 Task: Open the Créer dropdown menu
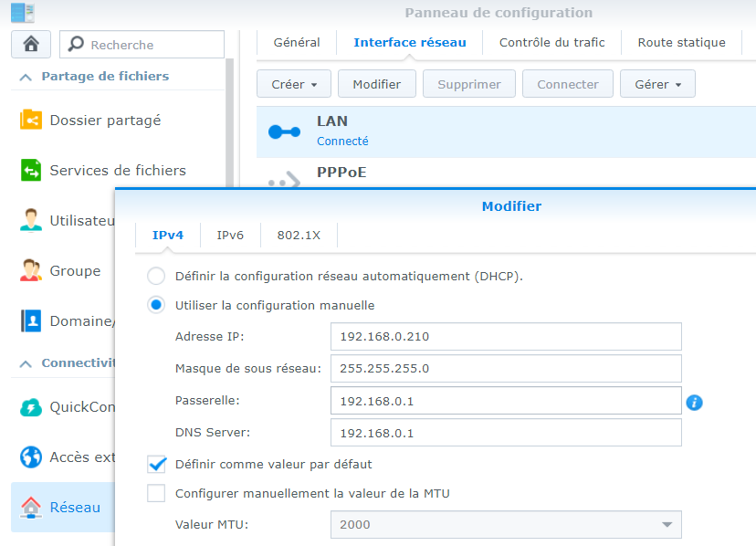point(294,84)
